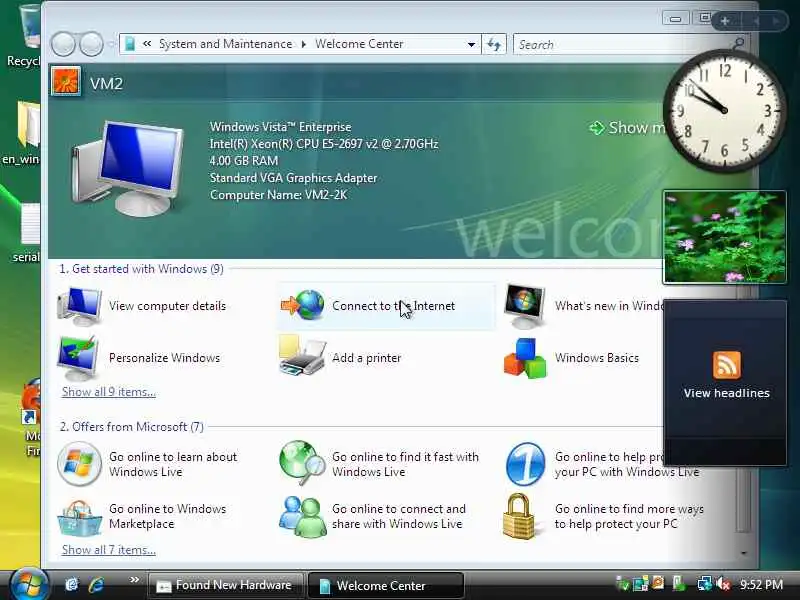Viewport: 800px width, 600px height.
Task: Open the address bar history dropdown
Action: [471, 44]
